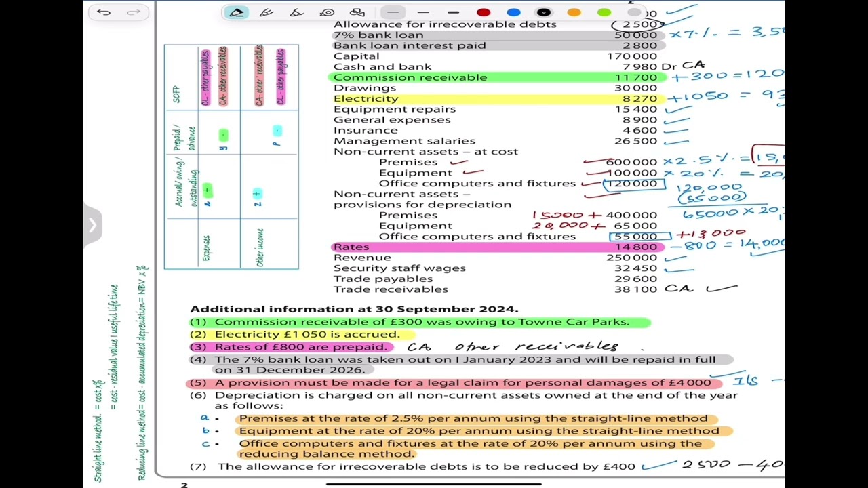Choose the thin stroke width
The width and height of the screenshot is (868, 488).
point(393,12)
